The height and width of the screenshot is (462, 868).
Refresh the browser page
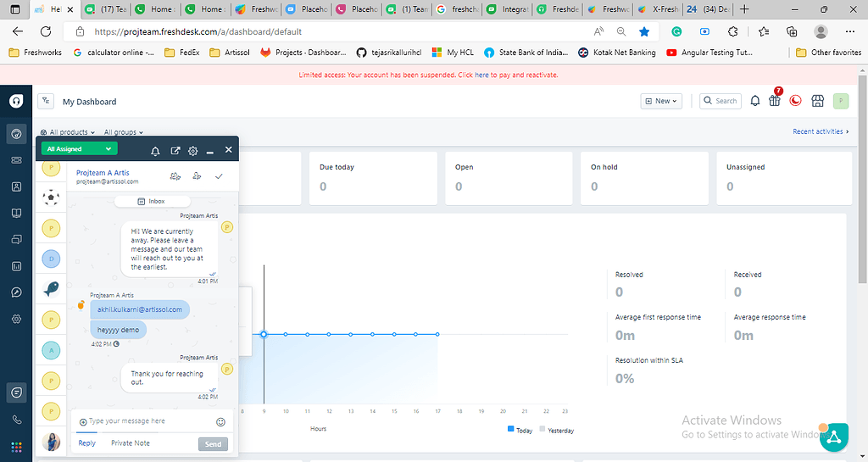(46, 31)
